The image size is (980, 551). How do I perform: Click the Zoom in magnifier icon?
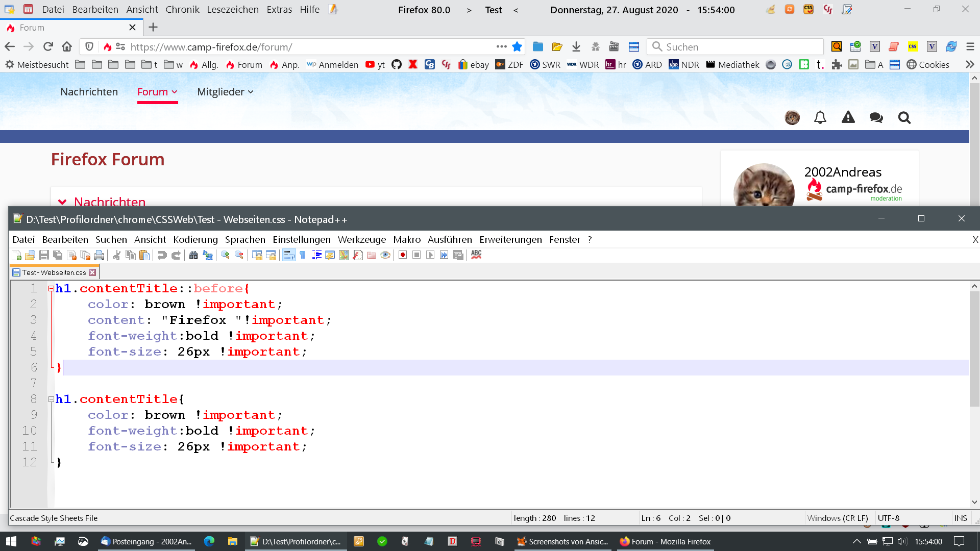click(225, 255)
